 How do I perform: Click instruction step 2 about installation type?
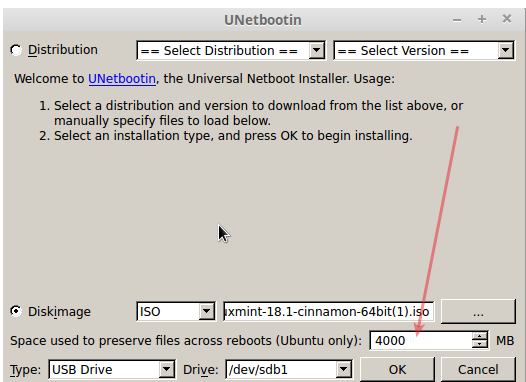226,136
